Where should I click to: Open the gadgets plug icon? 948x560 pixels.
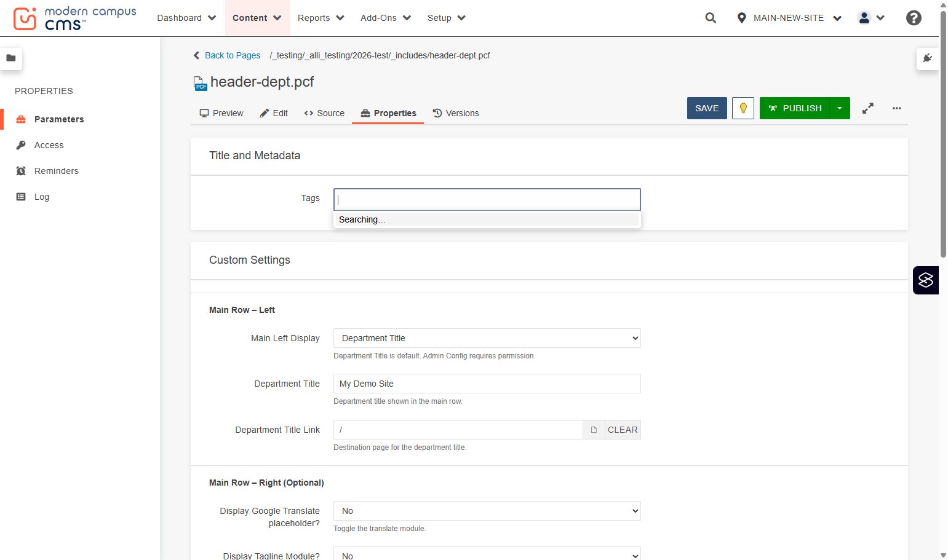pyautogui.click(x=928, y=58)
